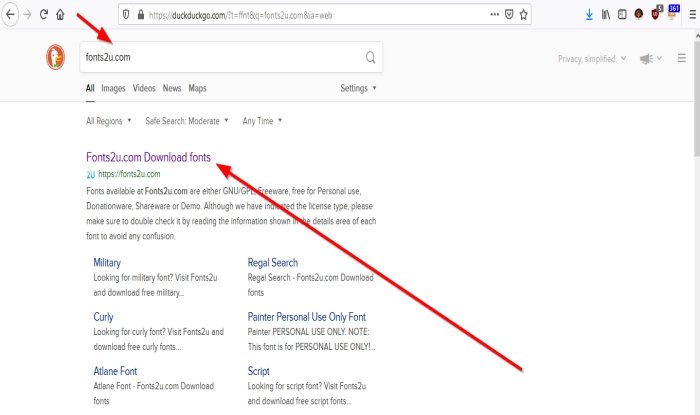Screen dimensions: 700x415
Task: Switch to the Images tab
Action: [x=113, y=88]
